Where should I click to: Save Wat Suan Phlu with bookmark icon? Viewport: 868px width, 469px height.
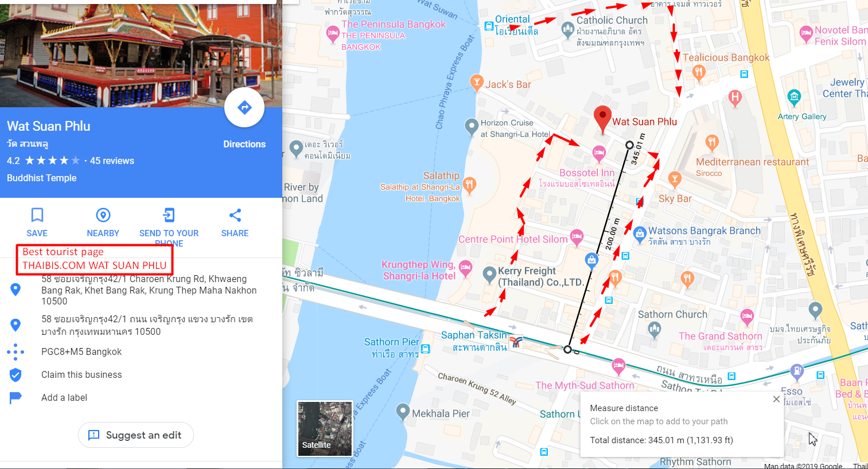37,222
